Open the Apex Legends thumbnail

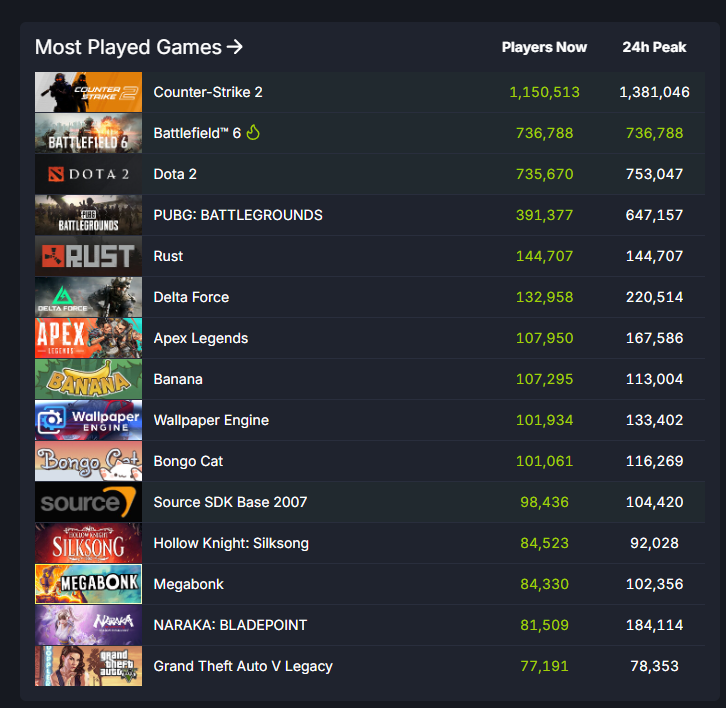88,338
